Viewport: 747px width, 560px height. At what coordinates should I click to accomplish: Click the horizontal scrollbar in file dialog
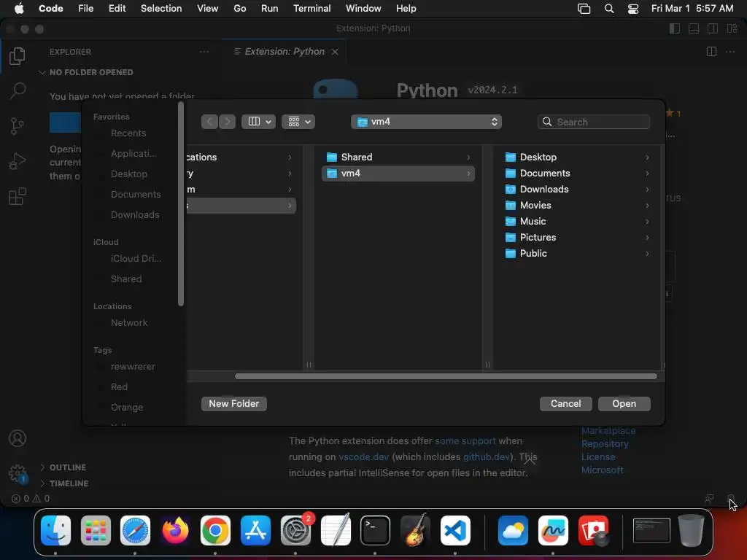(x=446, y=377)
